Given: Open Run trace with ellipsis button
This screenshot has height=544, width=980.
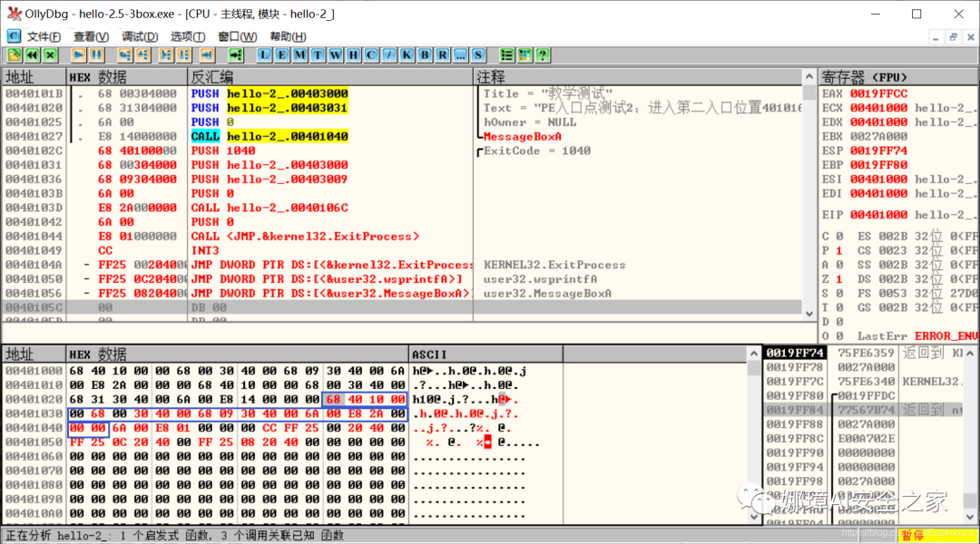Looking at the screenshot, I should [461, 55].
